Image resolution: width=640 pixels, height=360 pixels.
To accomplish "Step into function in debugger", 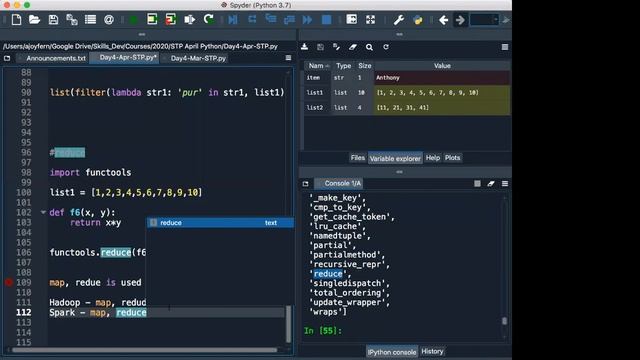I will pyautogui.click(x=271, y=20).
